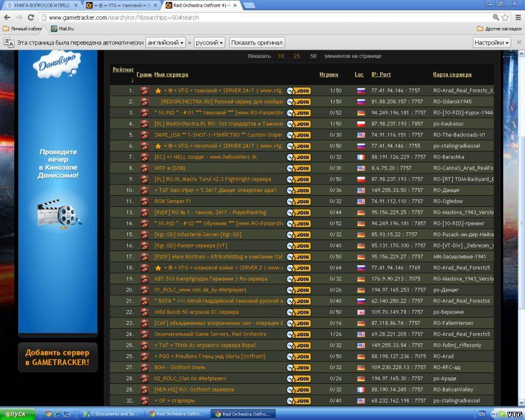Sort by the Игроки column header
The image size is (525, 420).
pyautogui.click(x=329, y=75)
